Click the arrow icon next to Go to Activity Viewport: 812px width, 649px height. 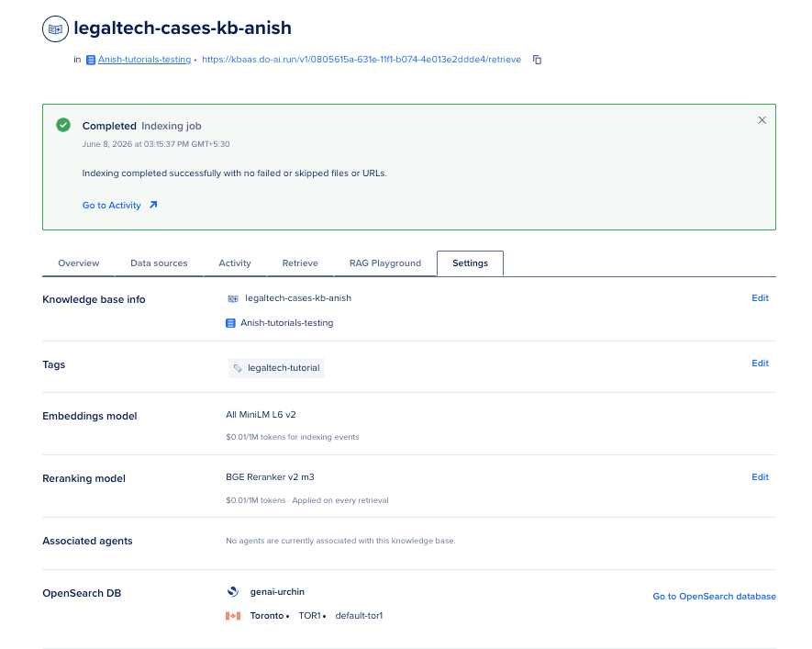(x=153, y=205)
